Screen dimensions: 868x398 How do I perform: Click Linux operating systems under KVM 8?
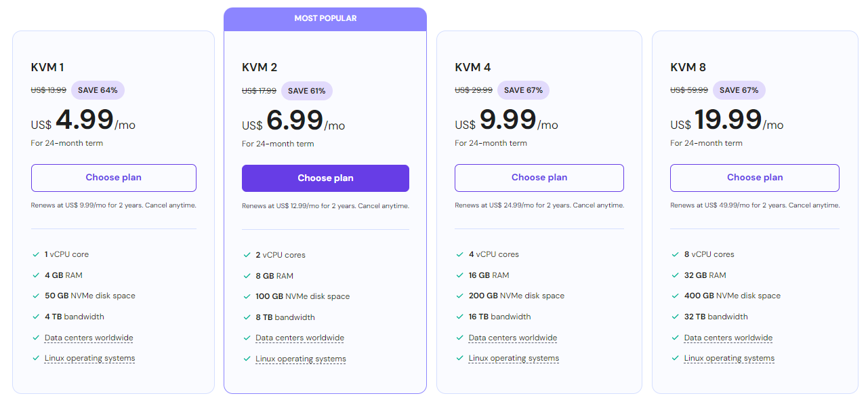coord(729,358)
